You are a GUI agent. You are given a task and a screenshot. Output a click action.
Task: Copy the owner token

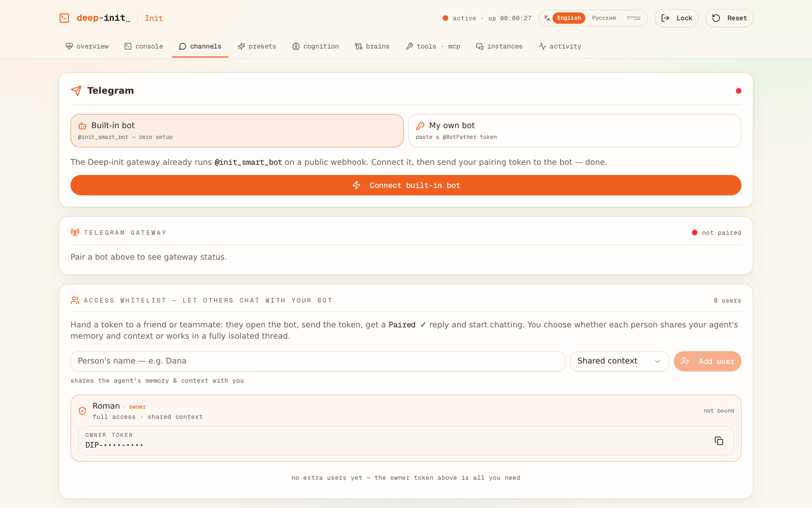pos(719,441)
